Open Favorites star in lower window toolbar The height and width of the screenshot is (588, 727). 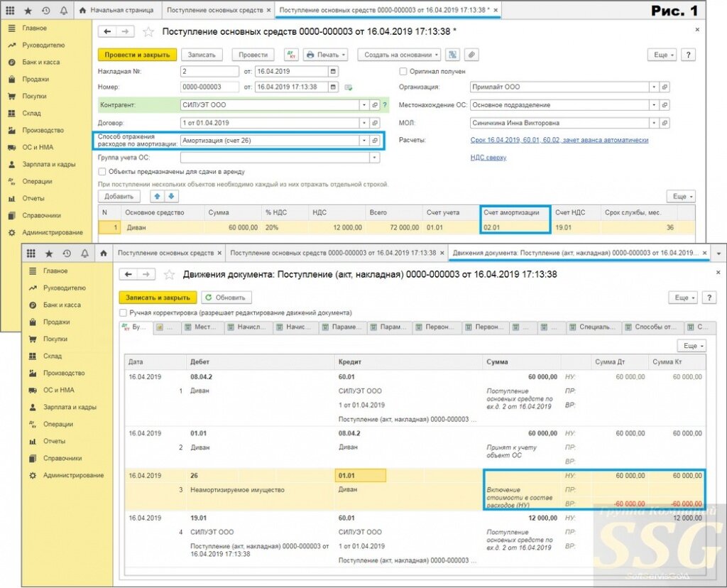point(49,254)
